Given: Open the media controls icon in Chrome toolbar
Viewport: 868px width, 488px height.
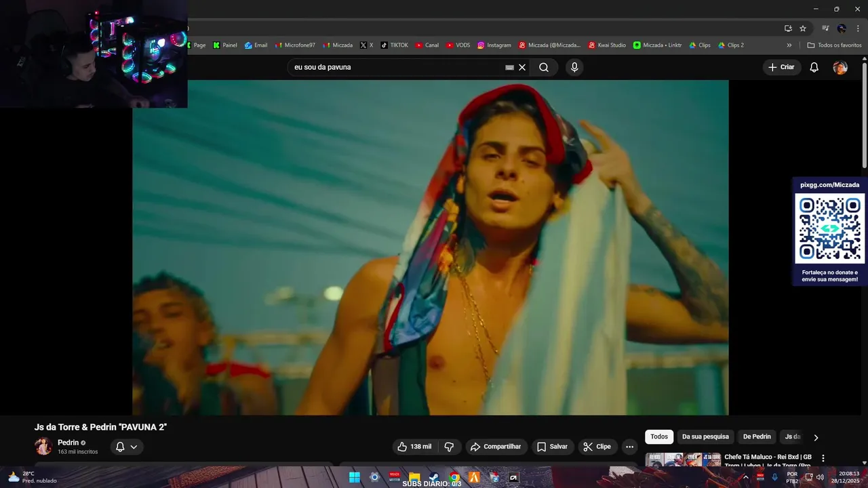Looking at the screenshot, I should pos(825,28).
